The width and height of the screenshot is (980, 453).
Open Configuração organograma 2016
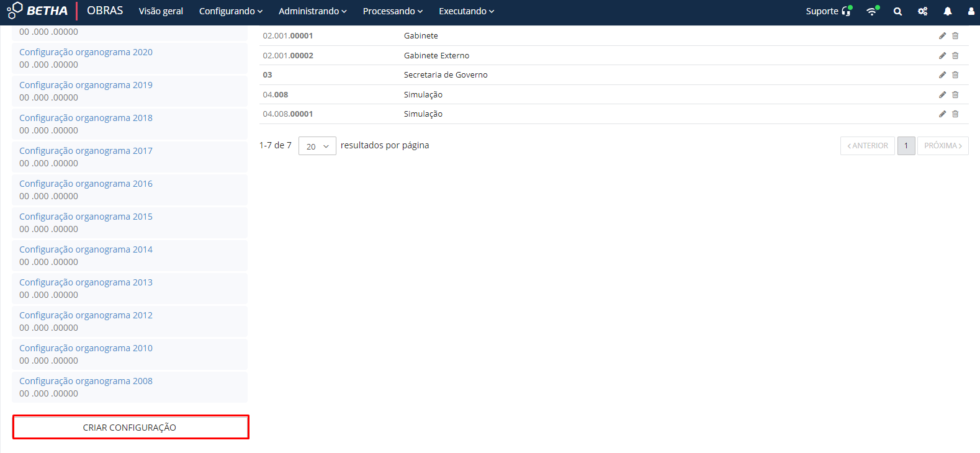coord(86,184)
